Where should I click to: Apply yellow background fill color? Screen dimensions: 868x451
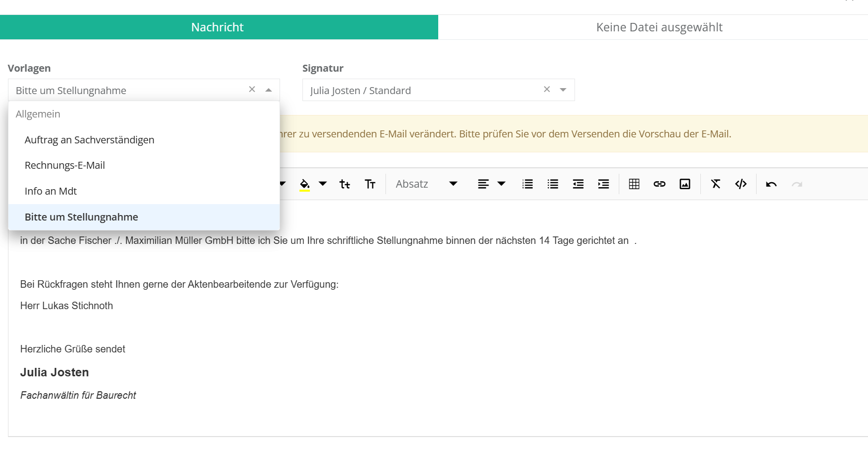(304, 184)
